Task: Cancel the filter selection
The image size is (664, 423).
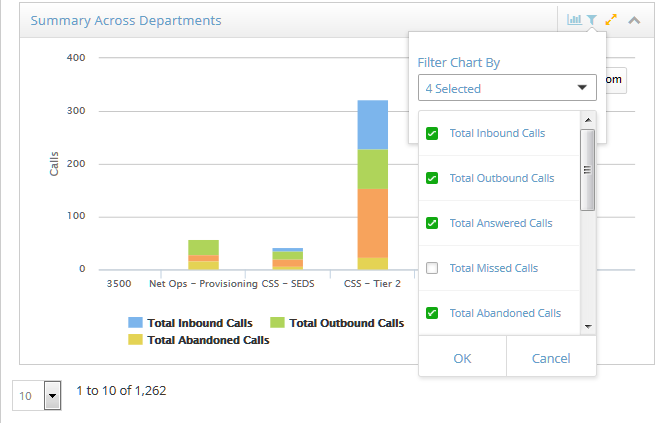Action: 551,358
